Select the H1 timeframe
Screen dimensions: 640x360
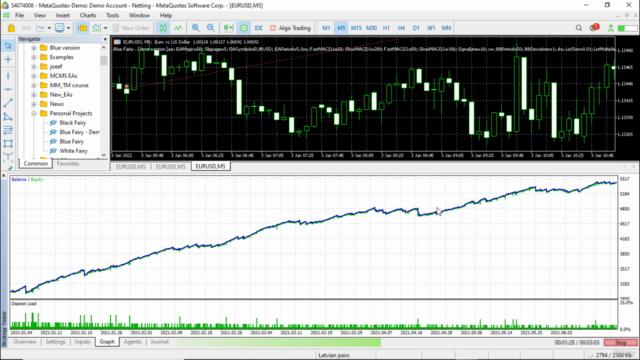point(386,28)
